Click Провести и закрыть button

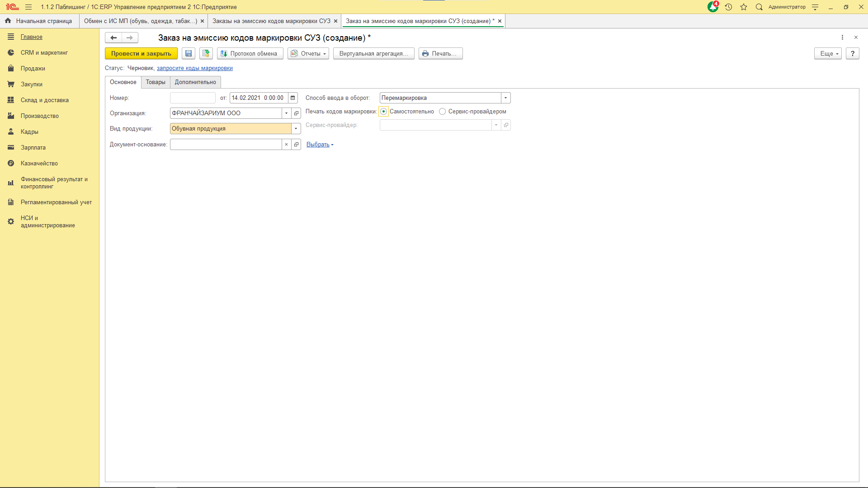(x=141, y=53)
